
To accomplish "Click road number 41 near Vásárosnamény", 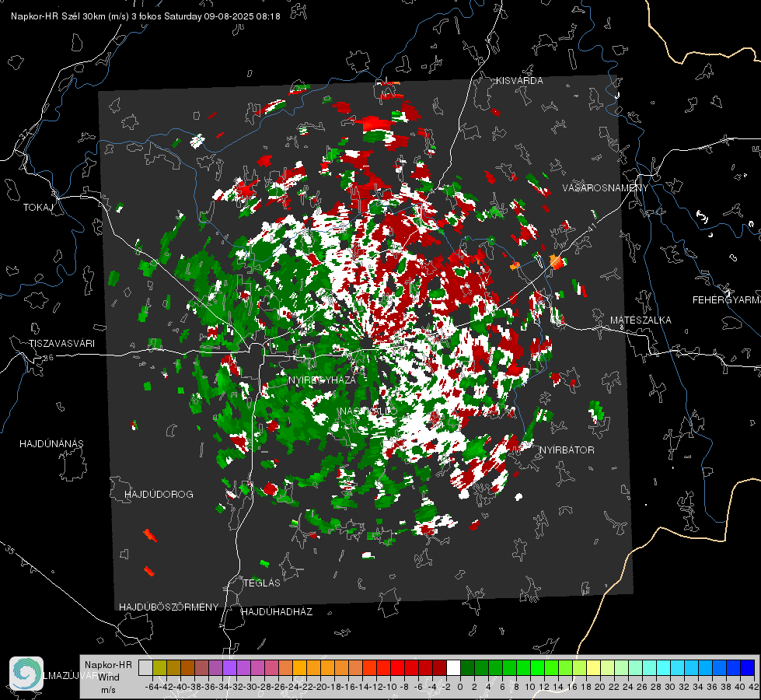I will coord(591,229).
